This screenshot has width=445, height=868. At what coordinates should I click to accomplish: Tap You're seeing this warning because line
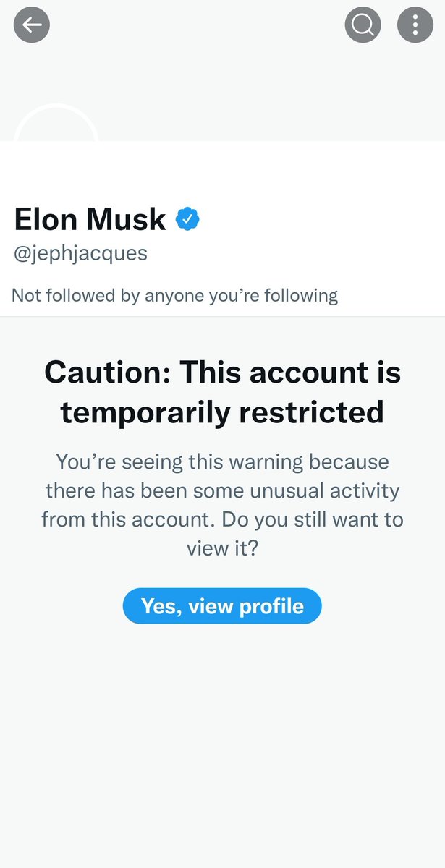coord(222,461)
